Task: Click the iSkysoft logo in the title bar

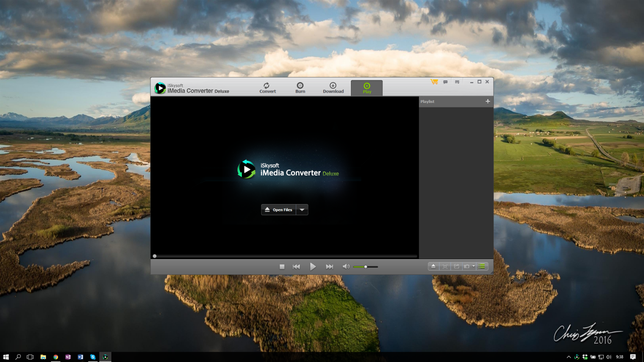Action: pyautogui.click(x=160, y=88)
